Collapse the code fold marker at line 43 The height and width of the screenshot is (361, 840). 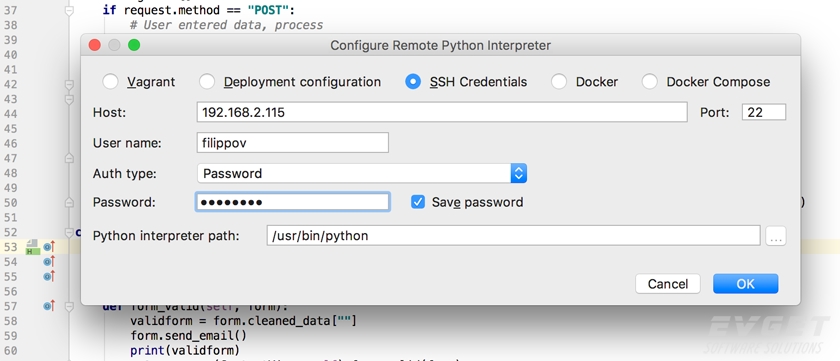69,100
